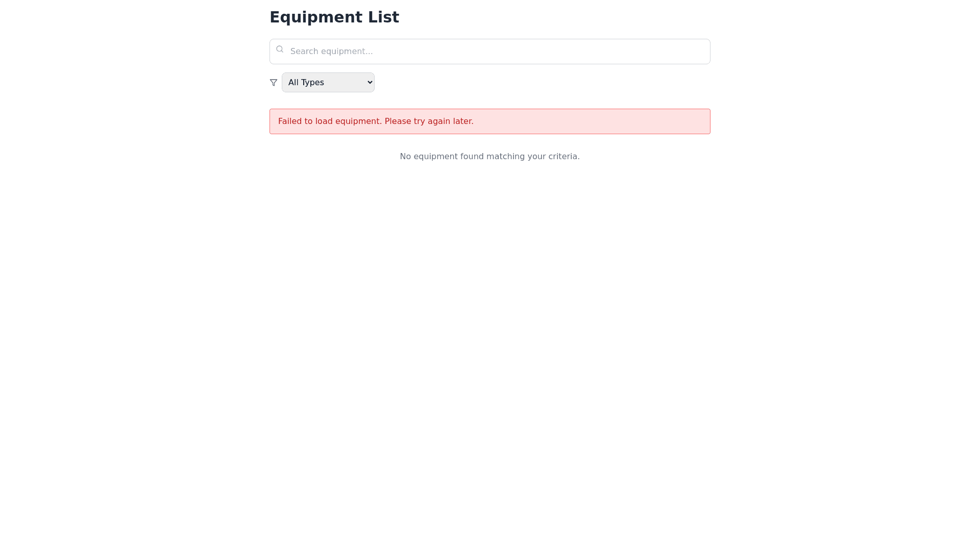The width and height of the screenshot is (980, 551).
Task: Click right edge of the error banner
Action: point(704,121)
